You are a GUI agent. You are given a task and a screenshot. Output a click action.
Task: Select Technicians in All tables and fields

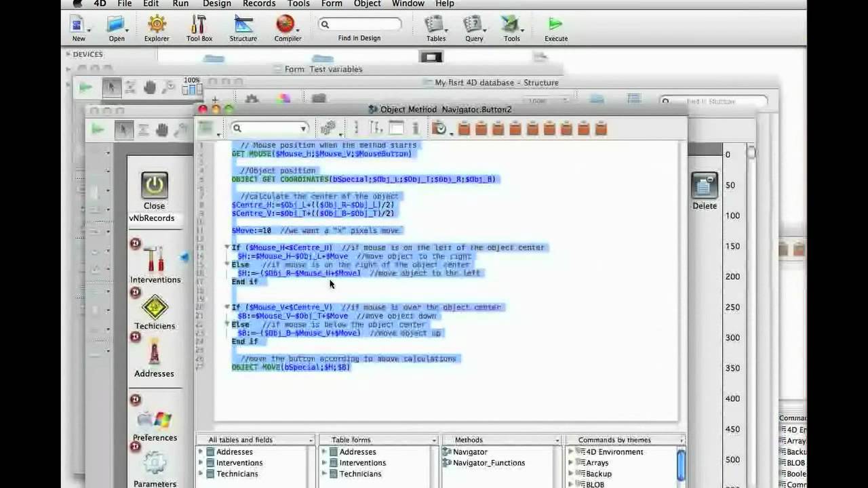tap(237, 474)
